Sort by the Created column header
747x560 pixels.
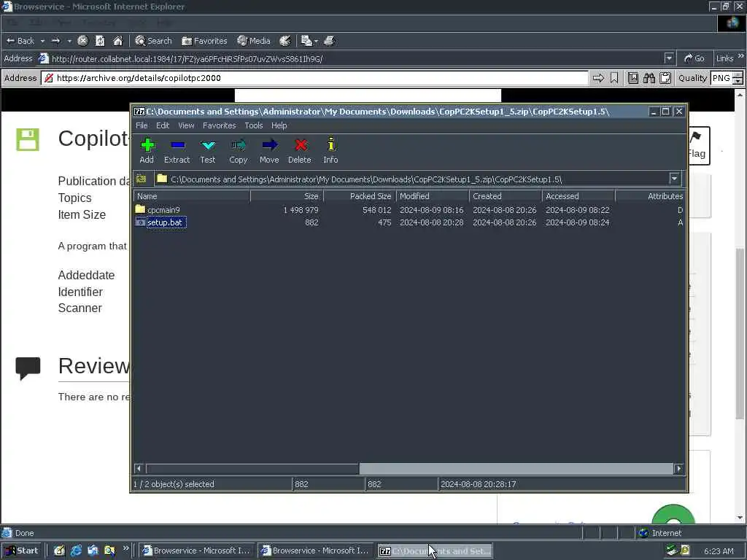click(x=506, y=196)
